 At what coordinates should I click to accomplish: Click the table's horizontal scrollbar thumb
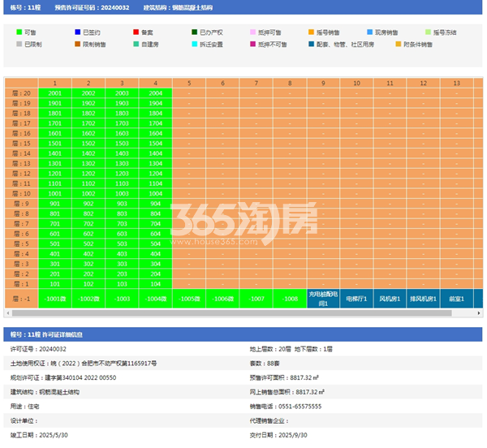231,313
